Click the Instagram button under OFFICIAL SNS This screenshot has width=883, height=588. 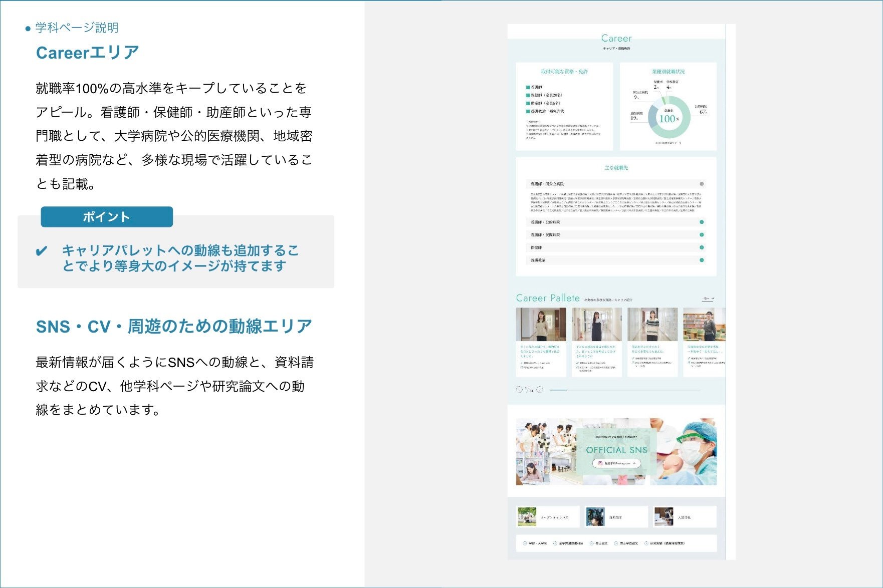pos(616,464)
